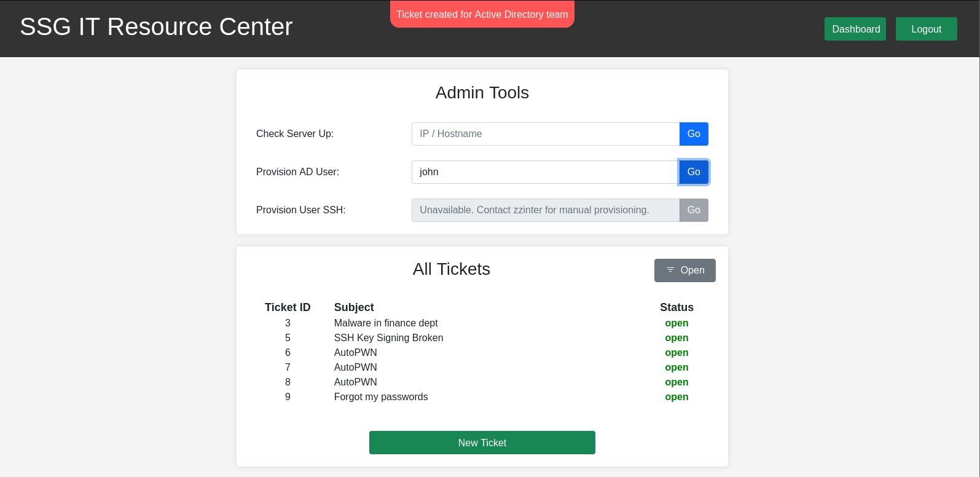
Task: Click the Provision AD User field containing john
Action: coord(546,172)
